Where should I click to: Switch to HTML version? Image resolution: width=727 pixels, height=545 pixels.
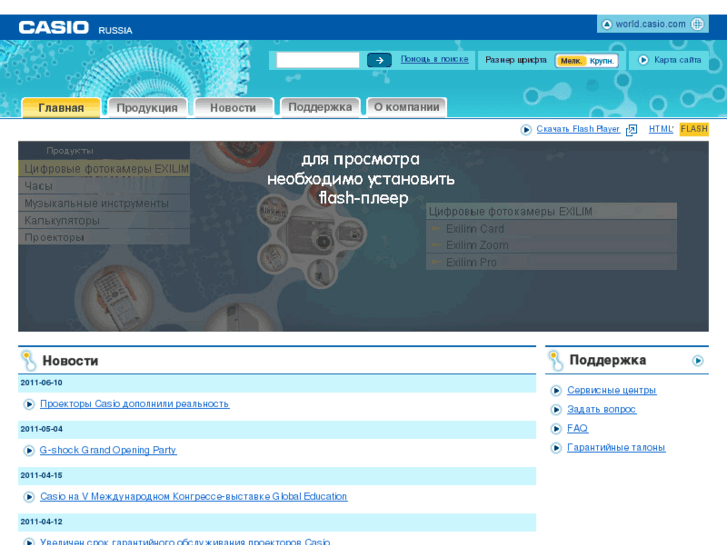661,129
